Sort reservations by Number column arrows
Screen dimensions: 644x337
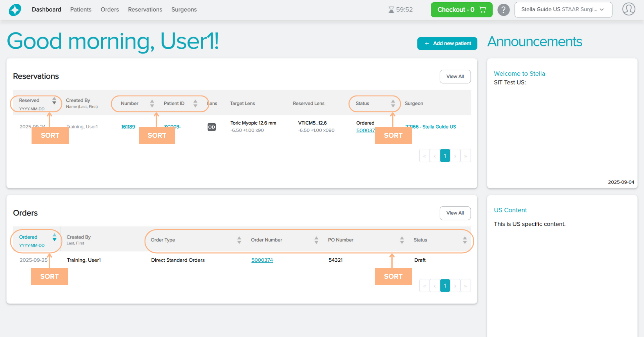point(152,104)
